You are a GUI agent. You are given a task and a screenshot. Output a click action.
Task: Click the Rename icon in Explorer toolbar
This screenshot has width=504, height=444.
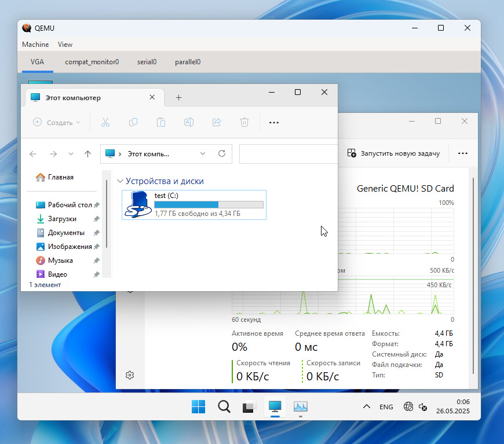coord(189,122)
